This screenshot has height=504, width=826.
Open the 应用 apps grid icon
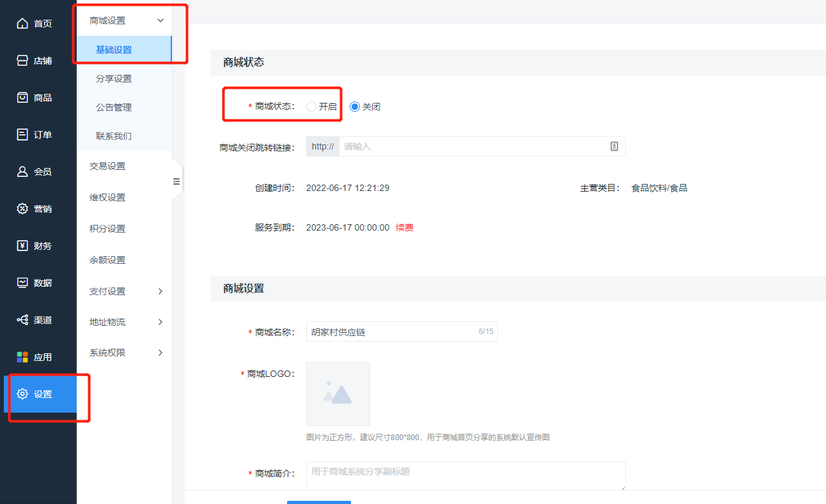[22, 357]
